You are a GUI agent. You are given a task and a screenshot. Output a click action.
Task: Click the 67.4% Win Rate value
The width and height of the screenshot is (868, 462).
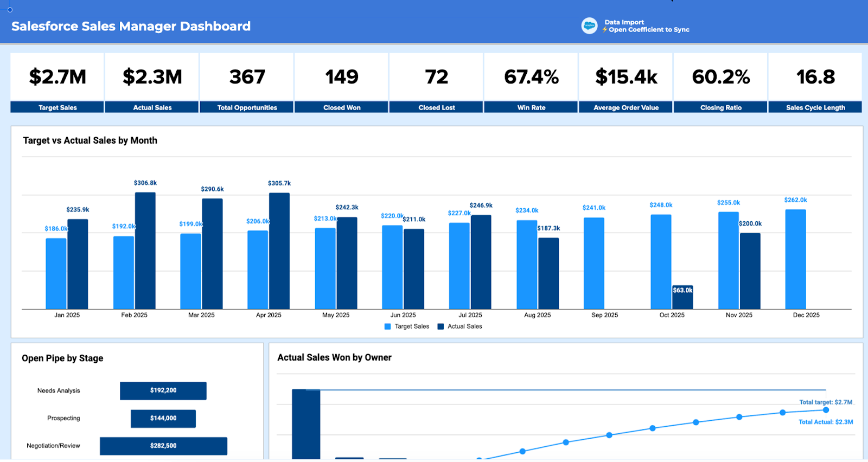pyautogui.click(x=531, y=77)
